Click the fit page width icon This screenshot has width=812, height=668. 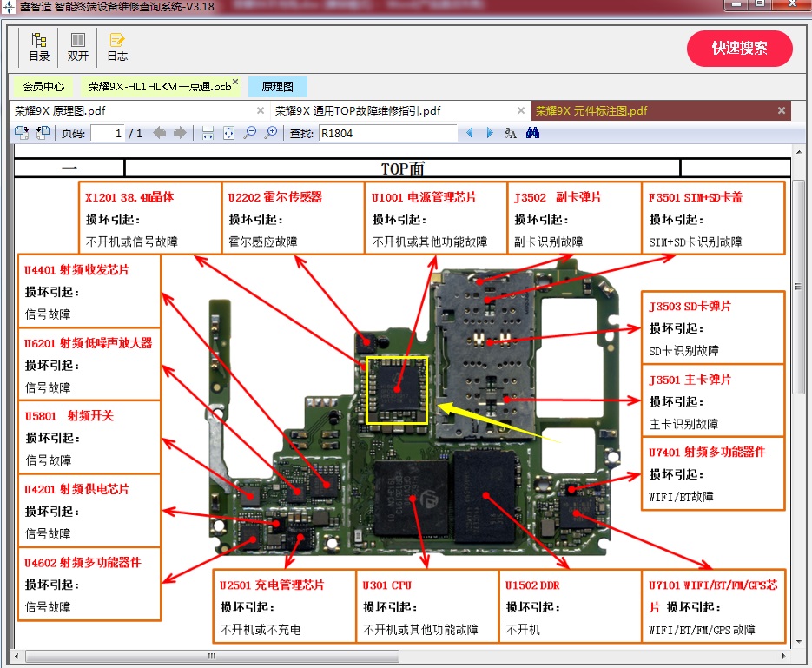(x=208, y=133)
